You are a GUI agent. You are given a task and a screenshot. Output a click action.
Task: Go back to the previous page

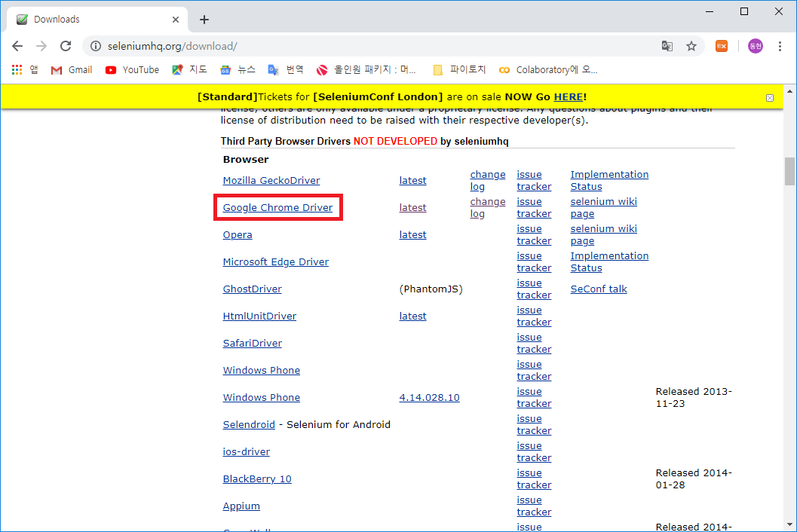(17, 46)
